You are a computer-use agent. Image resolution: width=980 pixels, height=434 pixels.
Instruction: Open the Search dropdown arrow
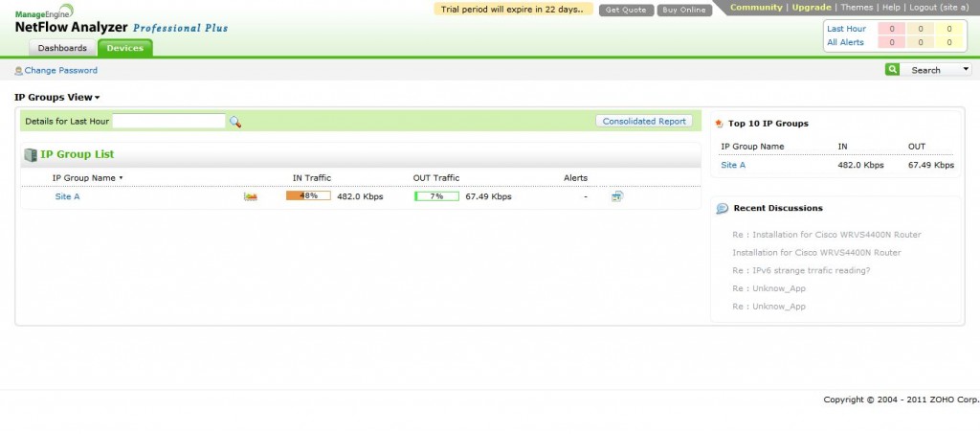965,70
